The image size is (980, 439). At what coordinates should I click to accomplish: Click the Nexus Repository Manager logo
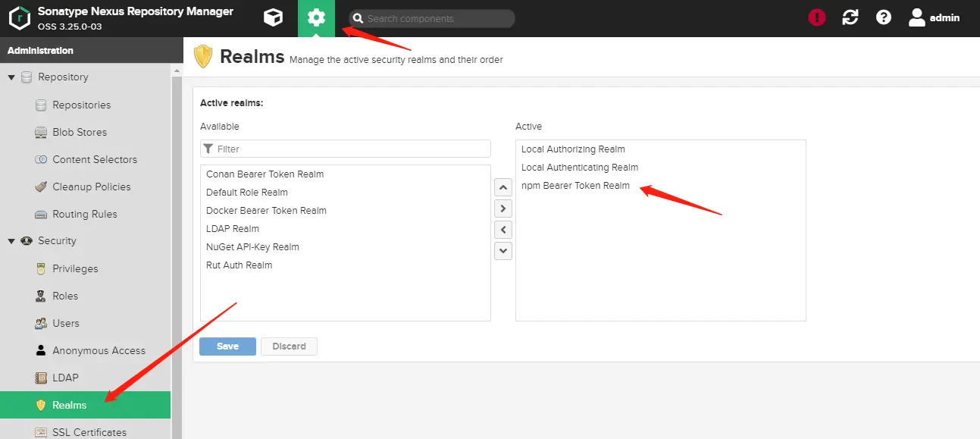tap(20, 18)
